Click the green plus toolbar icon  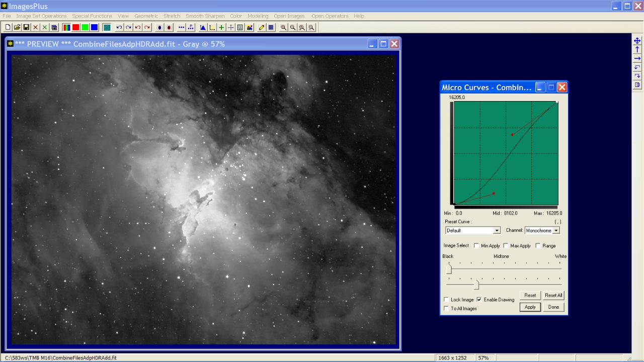221,28
